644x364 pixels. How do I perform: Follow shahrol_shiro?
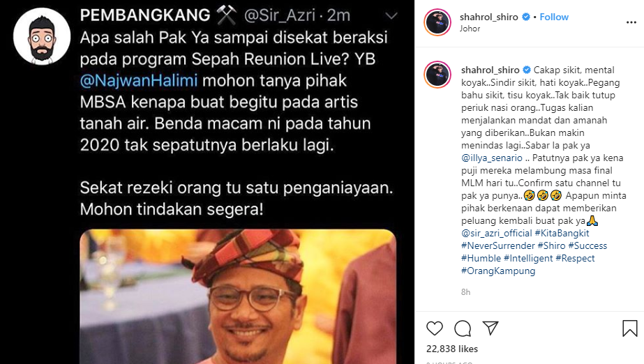[x=553, y=17]
